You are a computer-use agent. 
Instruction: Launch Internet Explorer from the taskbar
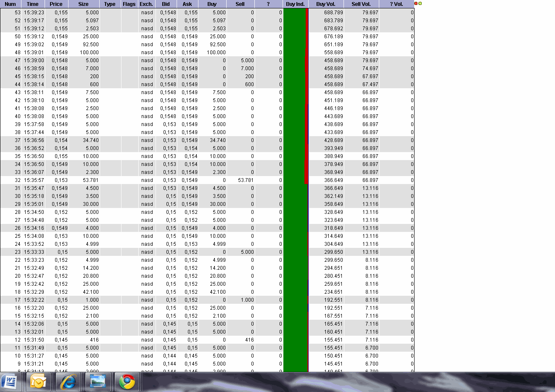[x=68, y=381]
